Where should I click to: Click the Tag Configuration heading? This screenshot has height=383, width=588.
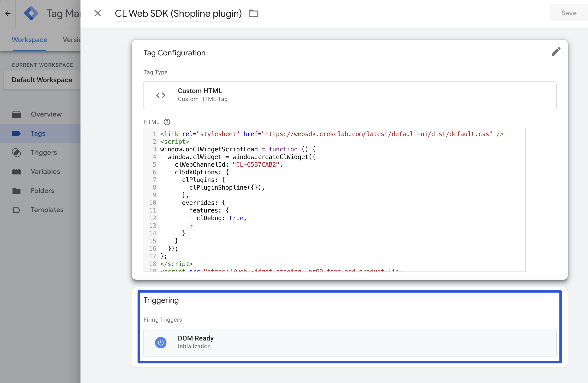pyautogui.click(x=174, y=53)
